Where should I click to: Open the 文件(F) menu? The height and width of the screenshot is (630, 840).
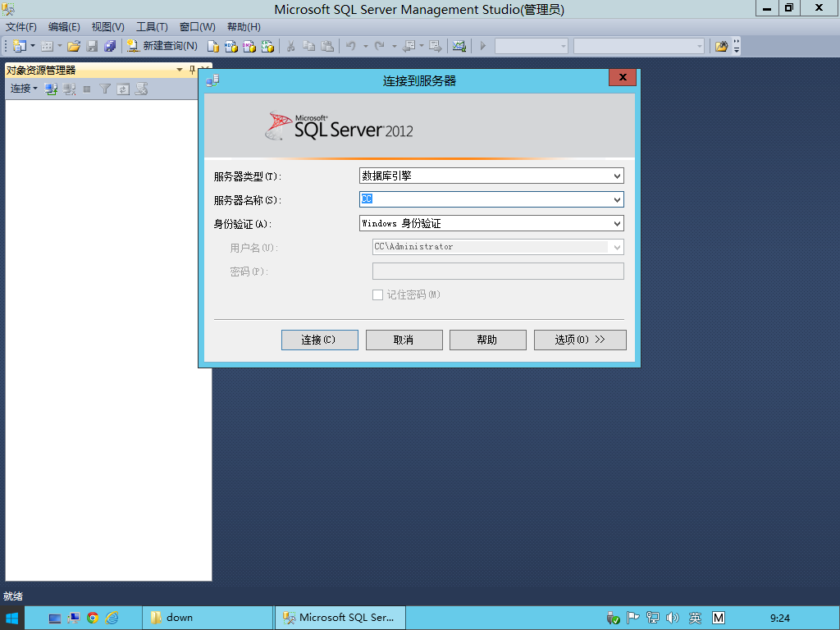(x=21, y=27)
